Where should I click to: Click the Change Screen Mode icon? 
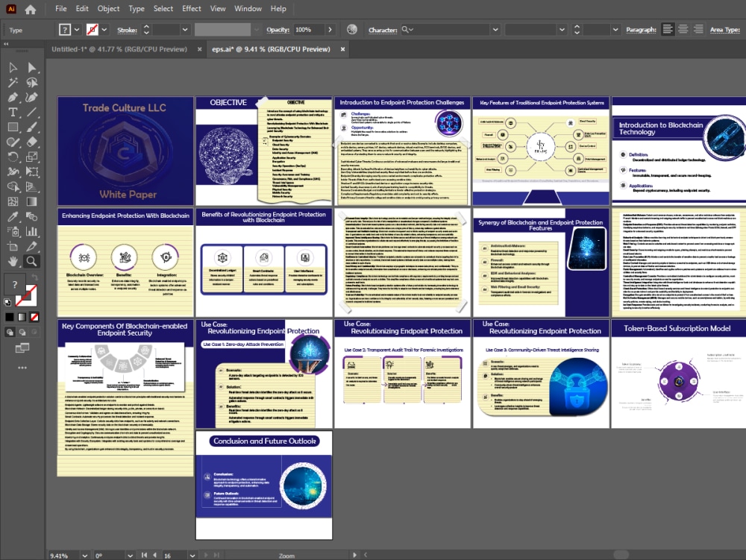pos(22,348)
